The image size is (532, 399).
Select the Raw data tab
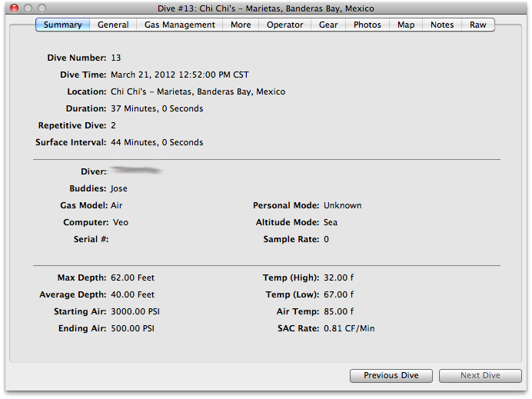click(x=478, y=25)
